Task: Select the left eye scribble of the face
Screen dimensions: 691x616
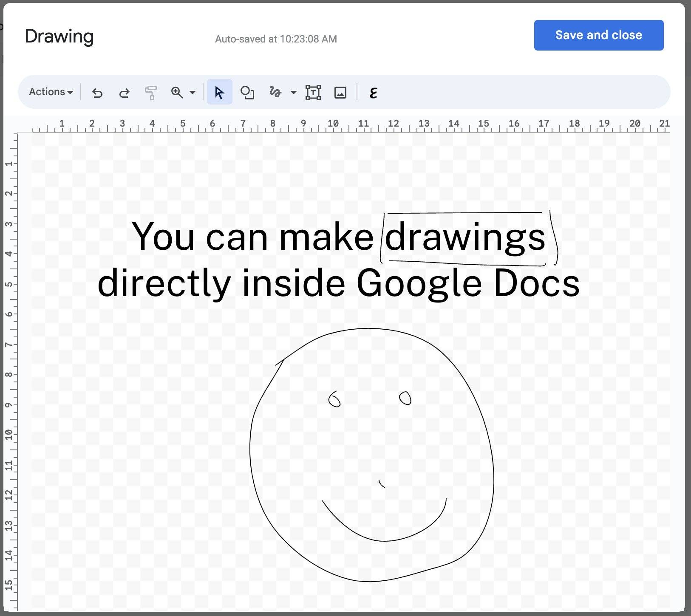Action: (x=334, y=399)
